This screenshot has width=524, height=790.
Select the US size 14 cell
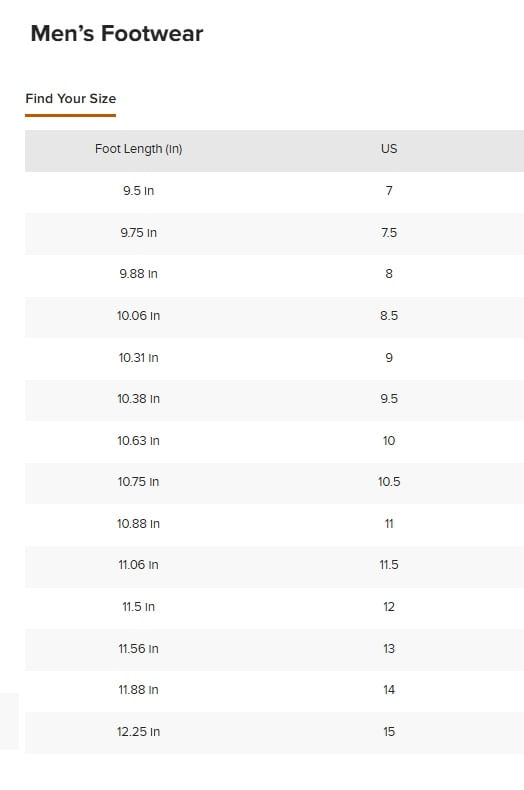point(389,690)
